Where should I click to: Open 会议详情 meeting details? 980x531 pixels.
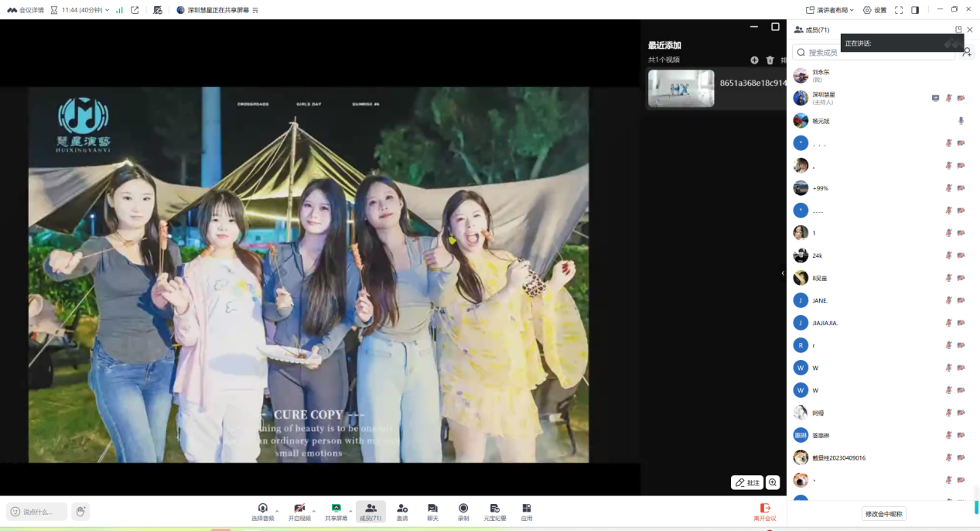coord(26,10)
